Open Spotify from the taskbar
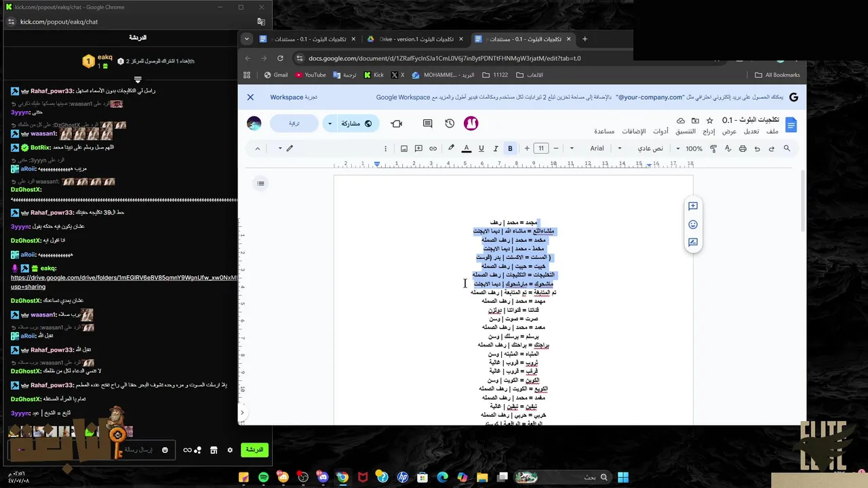The height and width of the screenshot is (488, 868). pyautogui.click(x=263, y=478)
